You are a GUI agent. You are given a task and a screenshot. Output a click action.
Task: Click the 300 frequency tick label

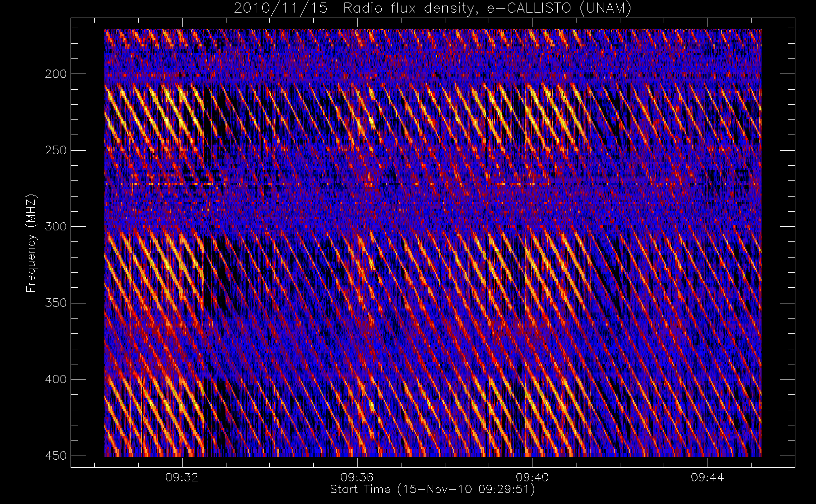tap(55, 227)
